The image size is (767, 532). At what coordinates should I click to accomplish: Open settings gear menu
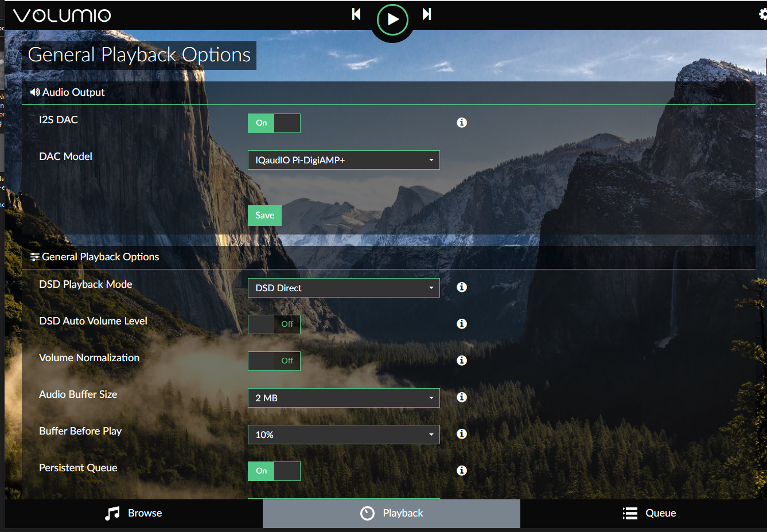(762, 15)
